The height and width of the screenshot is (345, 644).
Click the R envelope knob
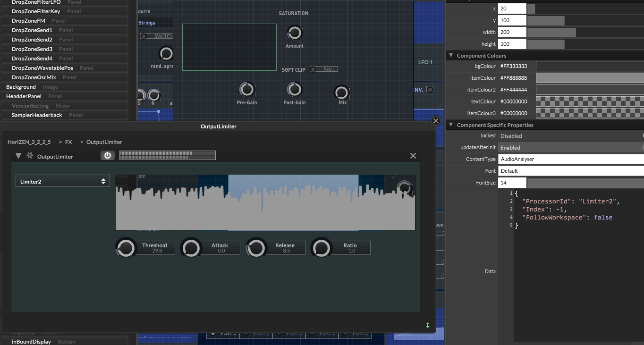point(153,95)
